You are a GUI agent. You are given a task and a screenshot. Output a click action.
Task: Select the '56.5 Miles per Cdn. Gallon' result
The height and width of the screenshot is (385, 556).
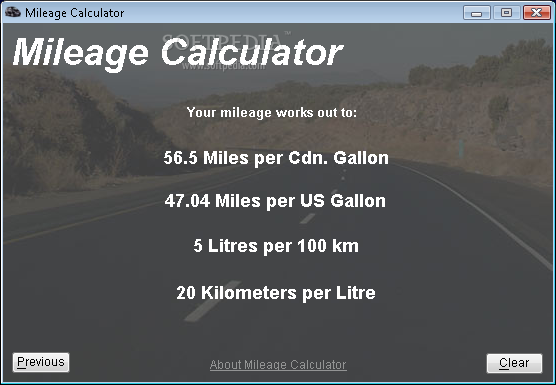click(x=276, y=158)
